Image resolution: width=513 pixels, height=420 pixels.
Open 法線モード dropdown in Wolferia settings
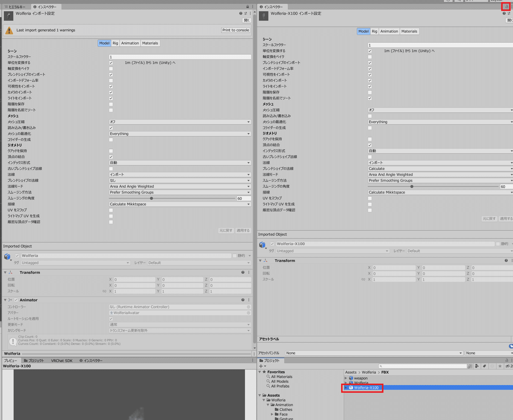pyautogui.click(x=180, y=186)
